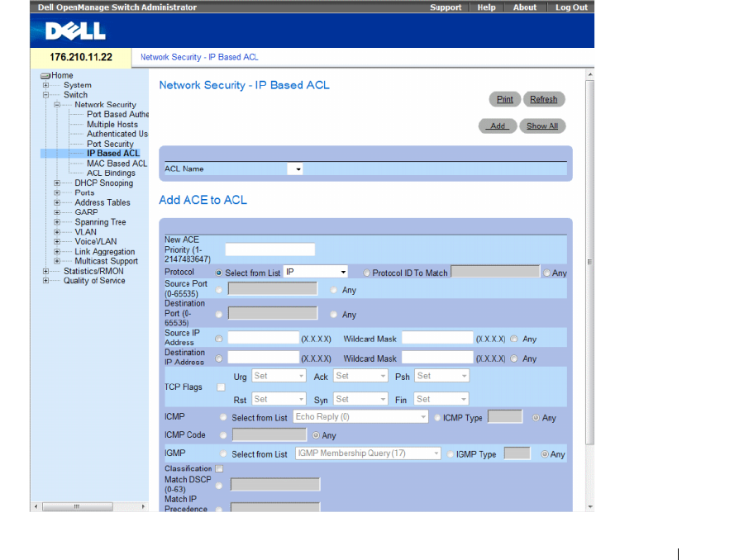The height and width of the screenshot is (560, 744).
Task: Open the Help menu link
Action: coord(486,7)
